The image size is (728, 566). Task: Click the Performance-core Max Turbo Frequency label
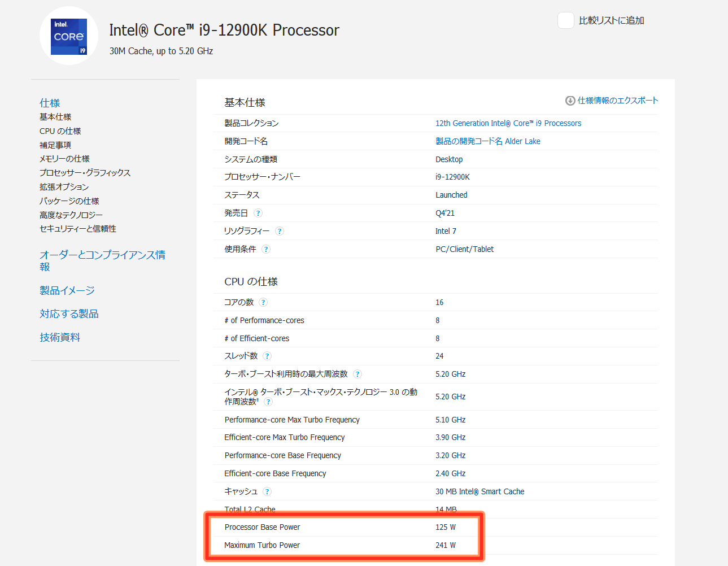[x=292, y=420]
